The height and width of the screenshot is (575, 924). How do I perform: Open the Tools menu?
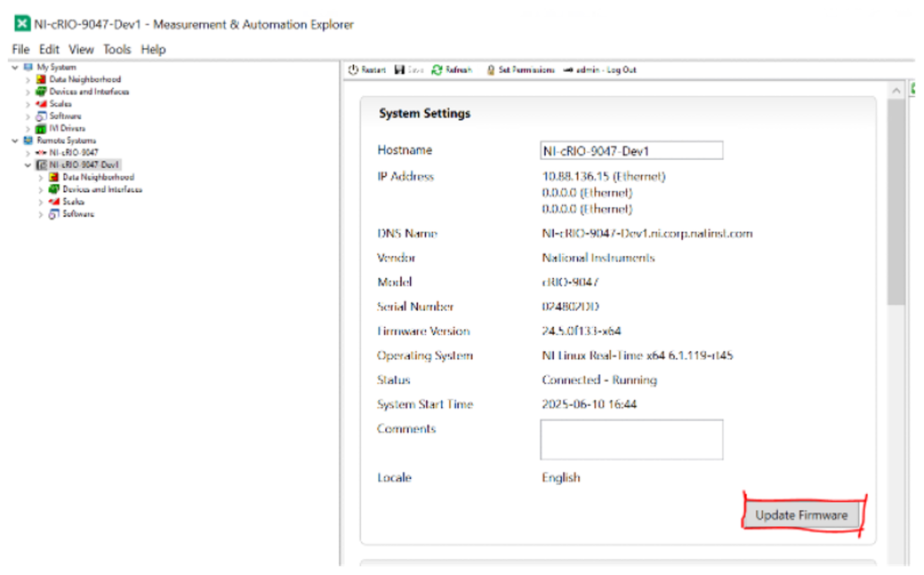coord(117,49)
